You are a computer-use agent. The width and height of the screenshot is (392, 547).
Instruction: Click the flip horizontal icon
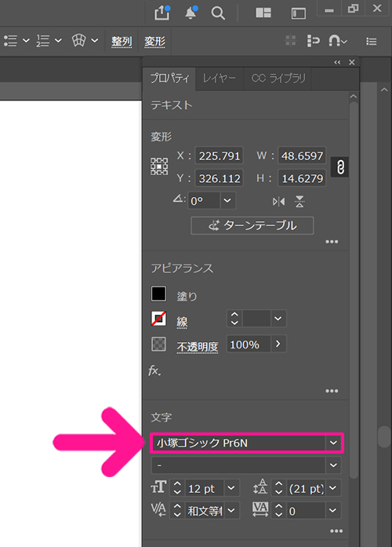tap(278, 202)
